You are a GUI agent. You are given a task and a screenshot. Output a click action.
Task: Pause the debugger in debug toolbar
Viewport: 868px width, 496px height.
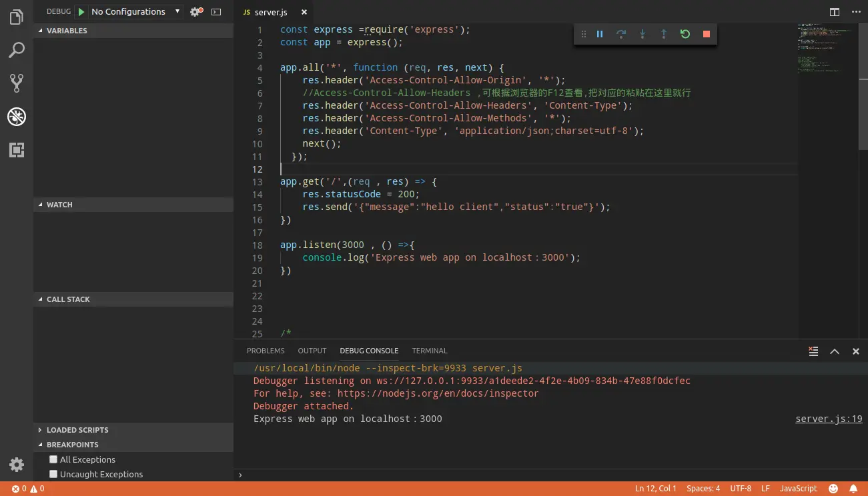coord(600,34)
